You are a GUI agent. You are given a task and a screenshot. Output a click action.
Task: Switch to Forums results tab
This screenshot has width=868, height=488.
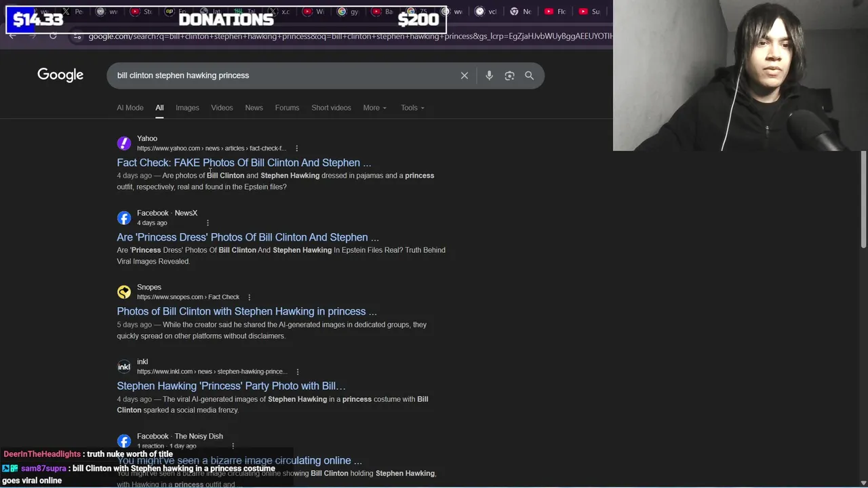tap(287, 108)
